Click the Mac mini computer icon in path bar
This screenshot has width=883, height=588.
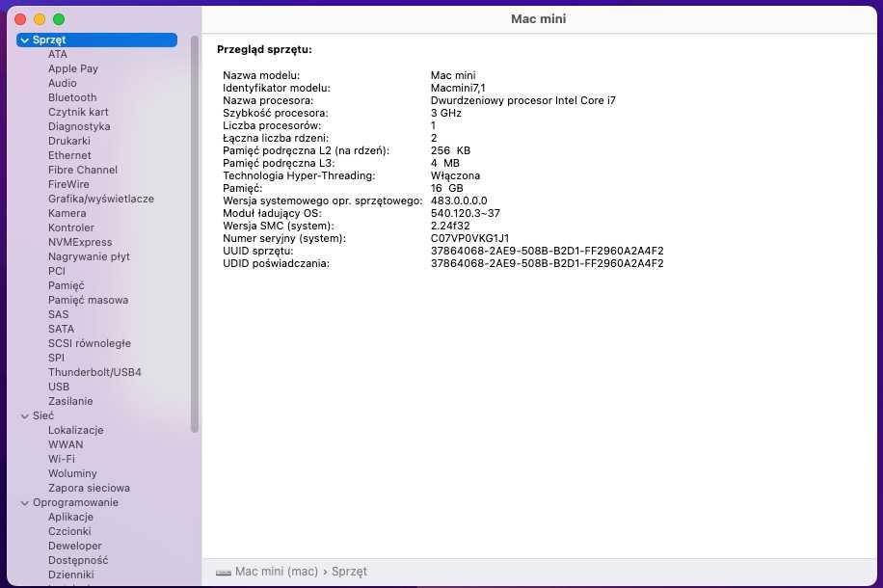click(224, 573)
